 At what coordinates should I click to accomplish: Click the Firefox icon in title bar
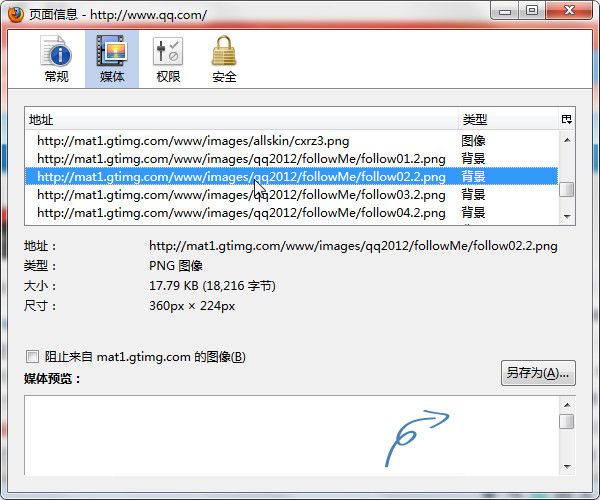16,15
